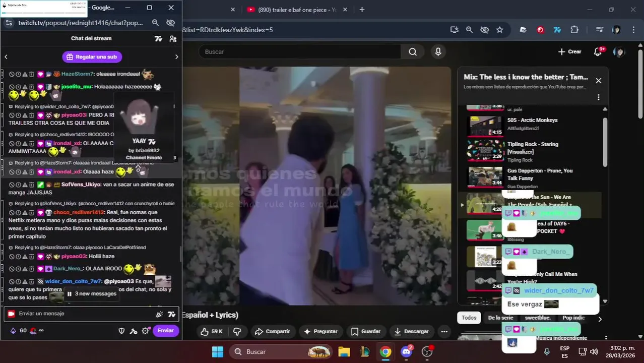Screen dimensions: 644x363
Task: Open chat community members list icon
Action: coord(173,39)
